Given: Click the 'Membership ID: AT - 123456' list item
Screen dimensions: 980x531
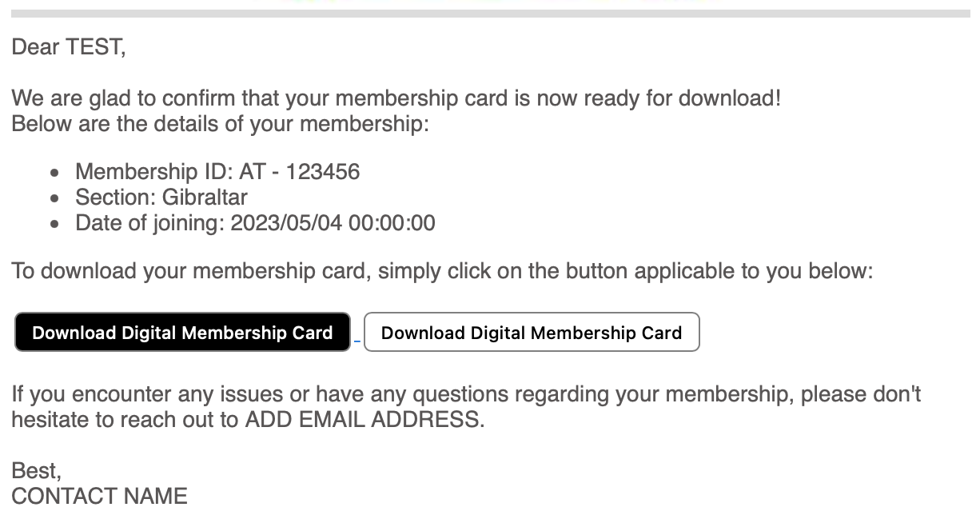Looking at the screenshot, I should tap(217, 172).
